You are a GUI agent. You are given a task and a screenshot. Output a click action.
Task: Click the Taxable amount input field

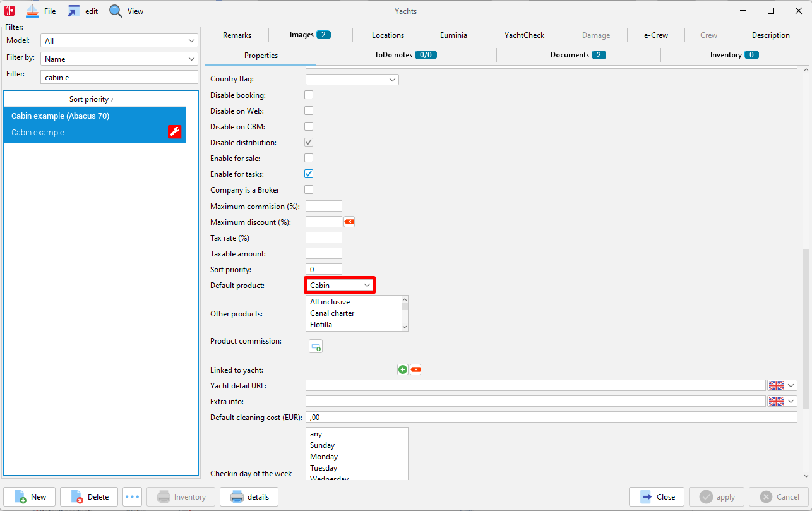click(323, 253)
